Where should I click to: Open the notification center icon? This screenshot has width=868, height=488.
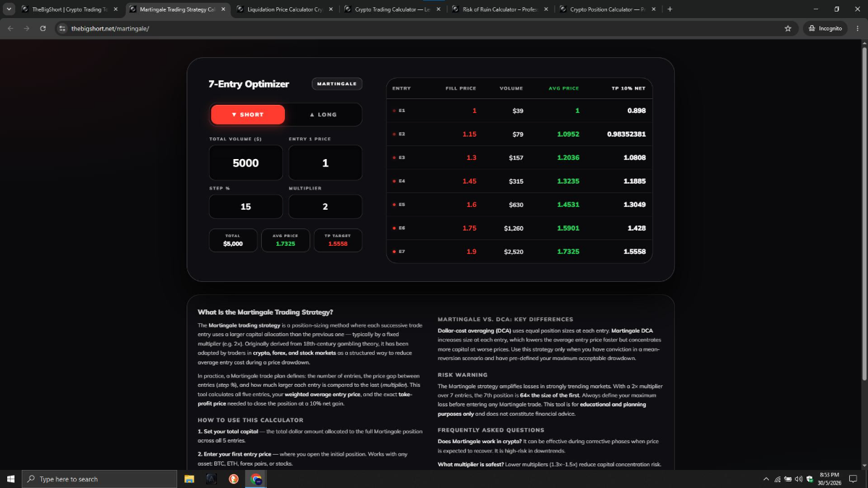854,479
